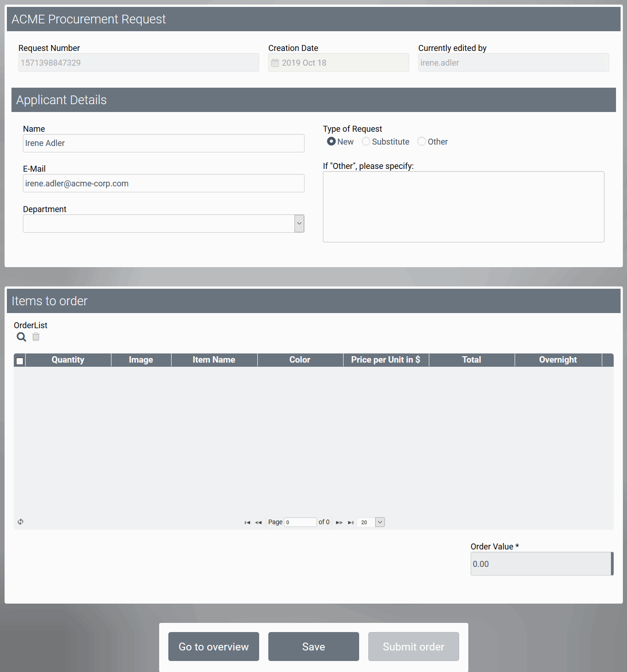Image resolution: width=627 pixels, height=672 pixels.
Task: Click the Request Number field
Action: click(139, 62)
